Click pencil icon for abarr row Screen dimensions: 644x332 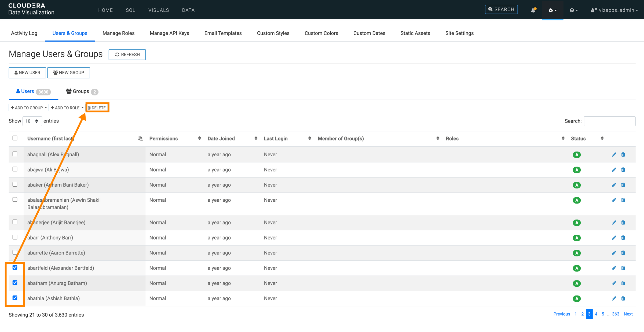click(x=614, y=238)
